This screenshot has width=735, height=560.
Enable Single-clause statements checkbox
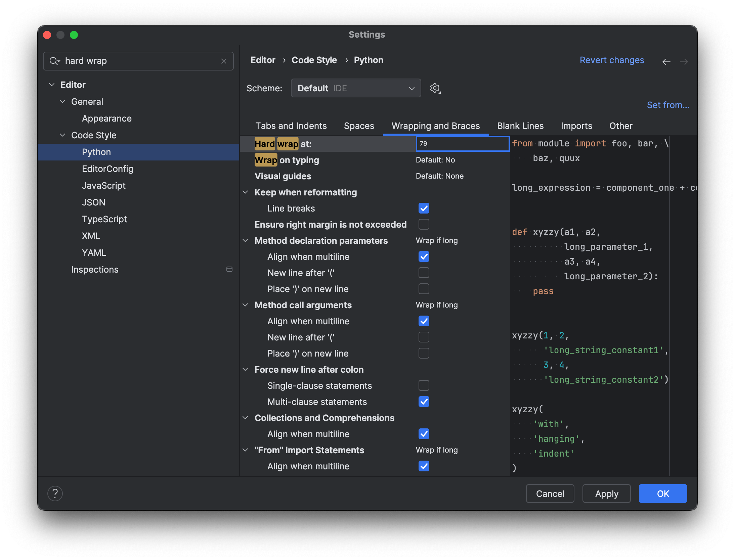coord(424,385)
